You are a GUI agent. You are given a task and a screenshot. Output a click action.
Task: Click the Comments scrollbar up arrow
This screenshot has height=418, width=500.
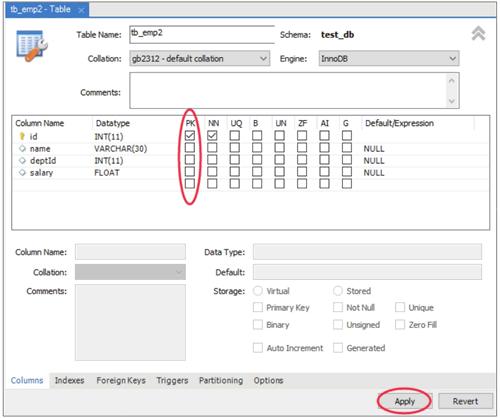point(452,81)
